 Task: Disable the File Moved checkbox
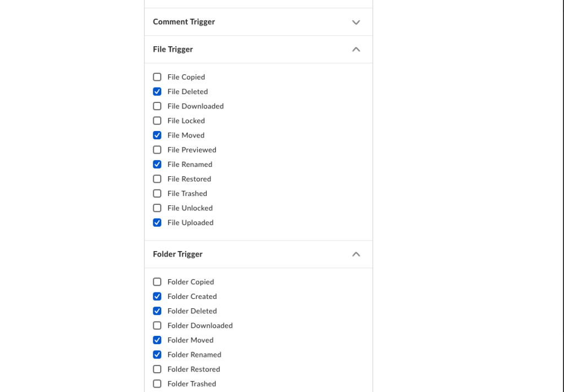tap(158, 135)
